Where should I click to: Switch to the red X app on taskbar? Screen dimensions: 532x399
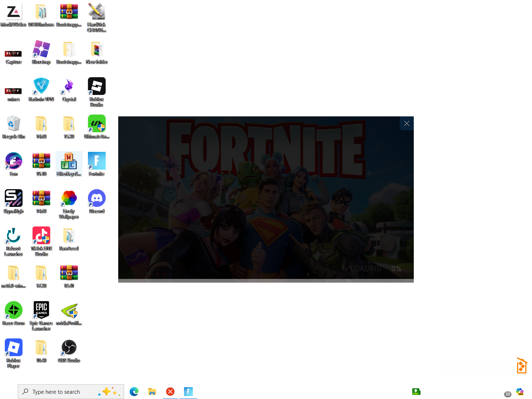pyautogui.click(x=170, y=392)
